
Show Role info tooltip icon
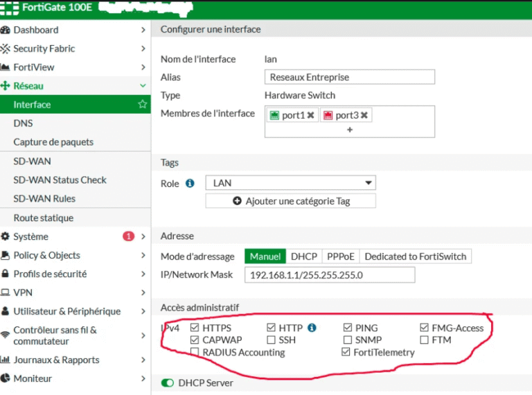pyautogui.click(x=190, y=184)
